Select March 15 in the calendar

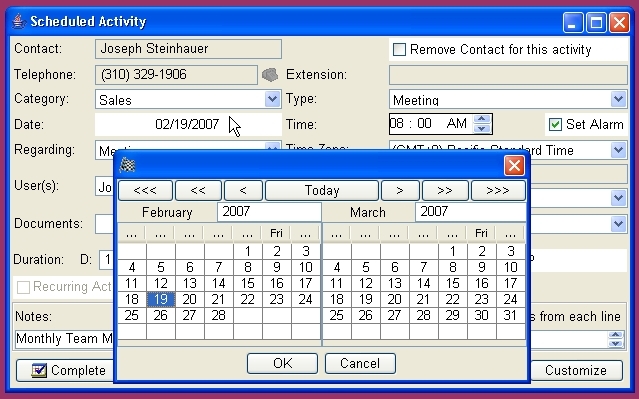point(453,283)
